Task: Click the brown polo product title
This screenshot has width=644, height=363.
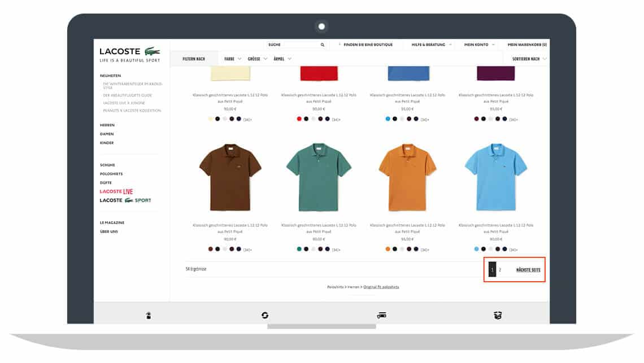Action: click(x=230, y=228)
